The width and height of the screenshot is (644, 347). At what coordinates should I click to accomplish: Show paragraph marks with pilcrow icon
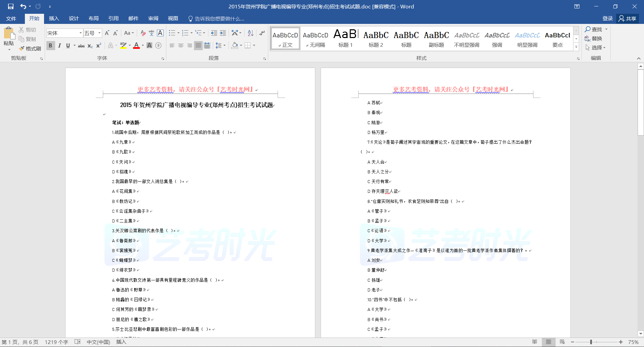(x=262, y=33)
